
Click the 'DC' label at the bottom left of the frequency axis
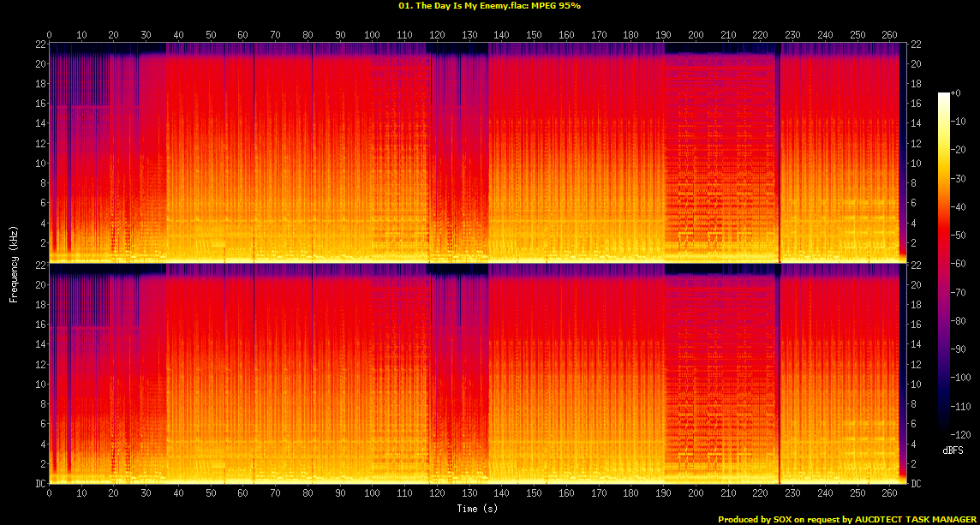click(x=38, y=484)
